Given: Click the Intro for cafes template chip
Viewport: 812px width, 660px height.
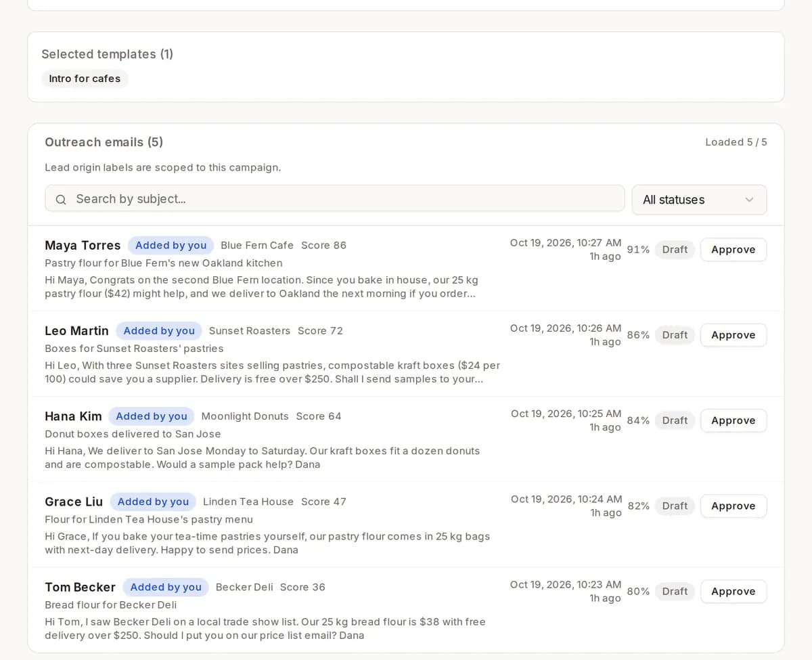Looking at the screenshot, I should tap(85, 79).
